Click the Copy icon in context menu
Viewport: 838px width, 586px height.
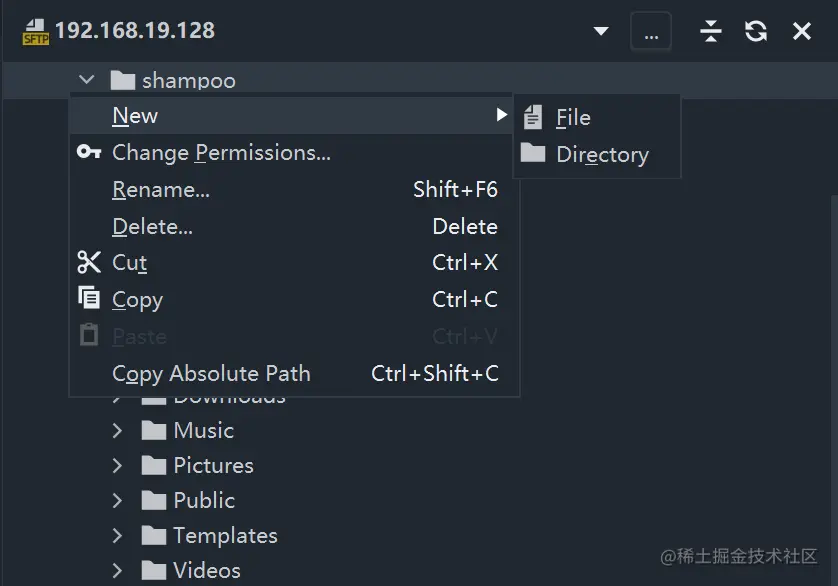click(x=89, y=298)
